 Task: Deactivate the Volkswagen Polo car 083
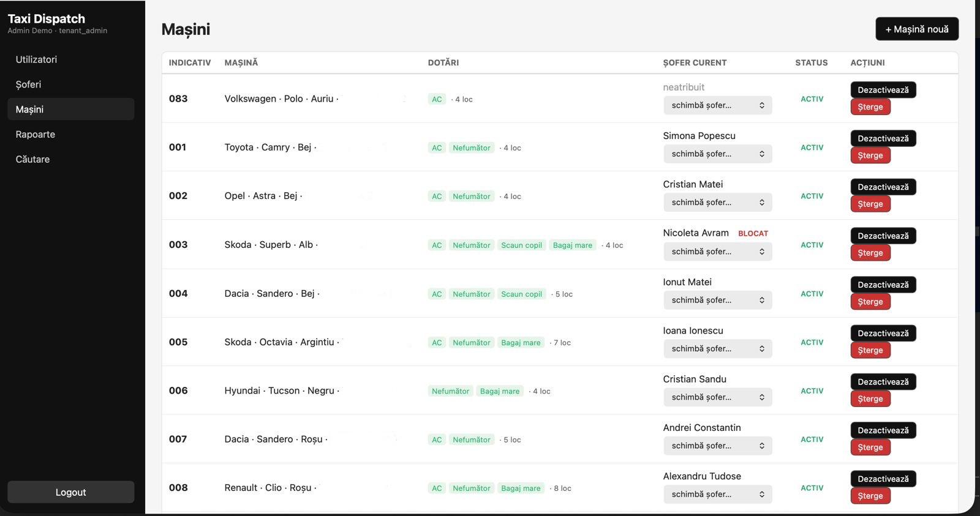click(883, 90)
